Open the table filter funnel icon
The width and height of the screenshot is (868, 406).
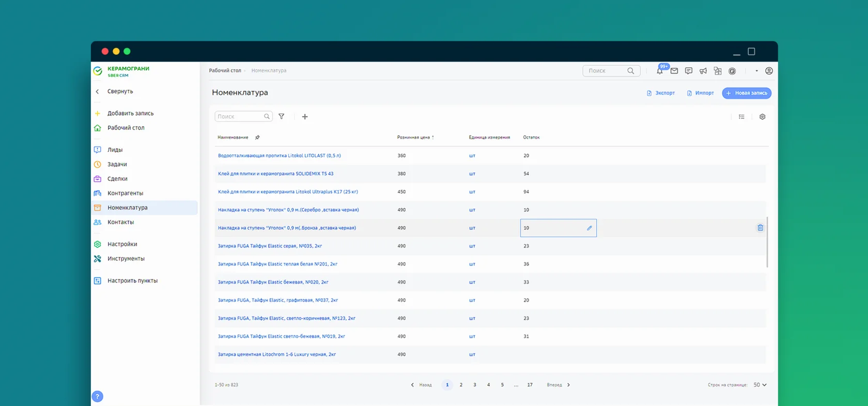(282, 117)
